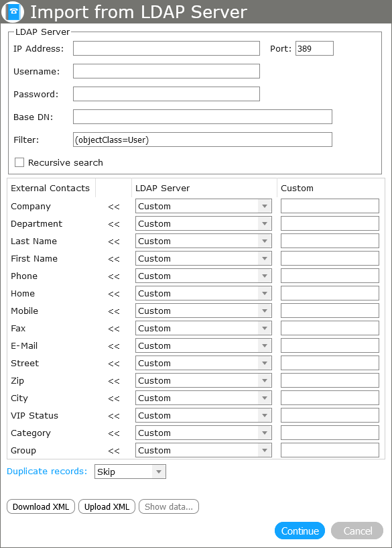Click the Cancel button
392x548 pixels.
pos(357,531)
